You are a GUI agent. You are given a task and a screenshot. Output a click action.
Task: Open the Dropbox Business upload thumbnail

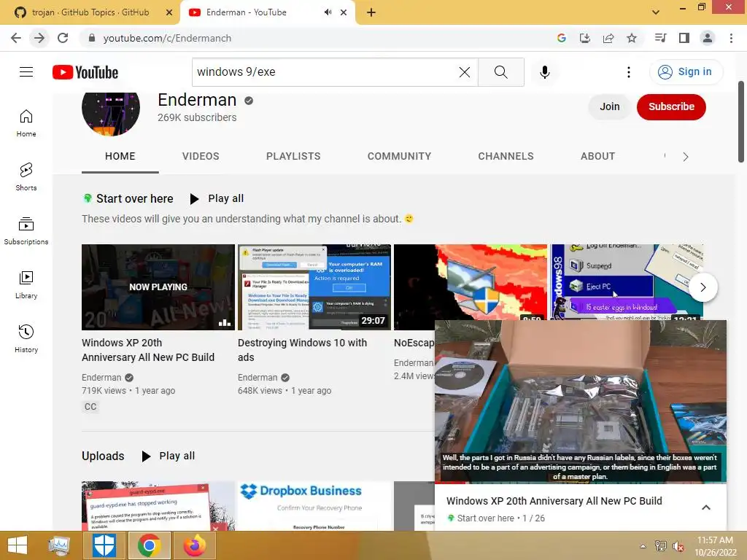coord(314,506)
